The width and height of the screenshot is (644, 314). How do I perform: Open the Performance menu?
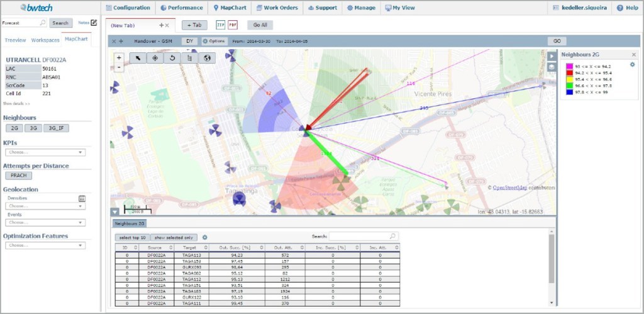(x=181, y=8)
